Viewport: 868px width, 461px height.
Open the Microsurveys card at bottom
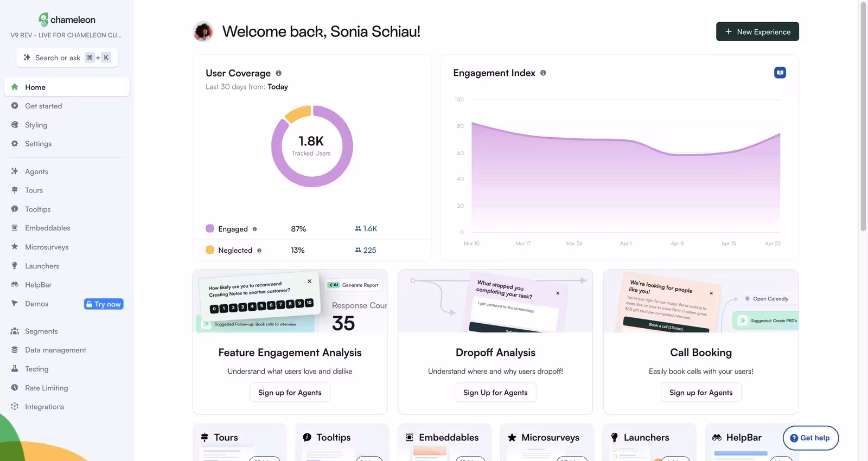point(547,442)
